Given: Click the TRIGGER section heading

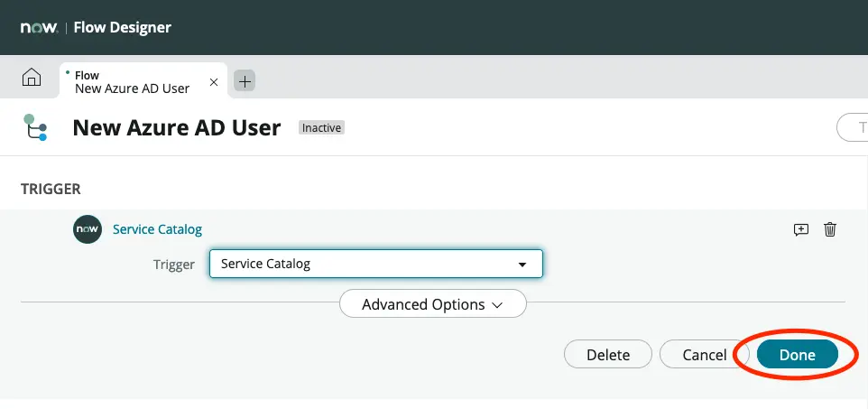Looking at the screenshot, I should pyautogui.click(x=51, y=189).
